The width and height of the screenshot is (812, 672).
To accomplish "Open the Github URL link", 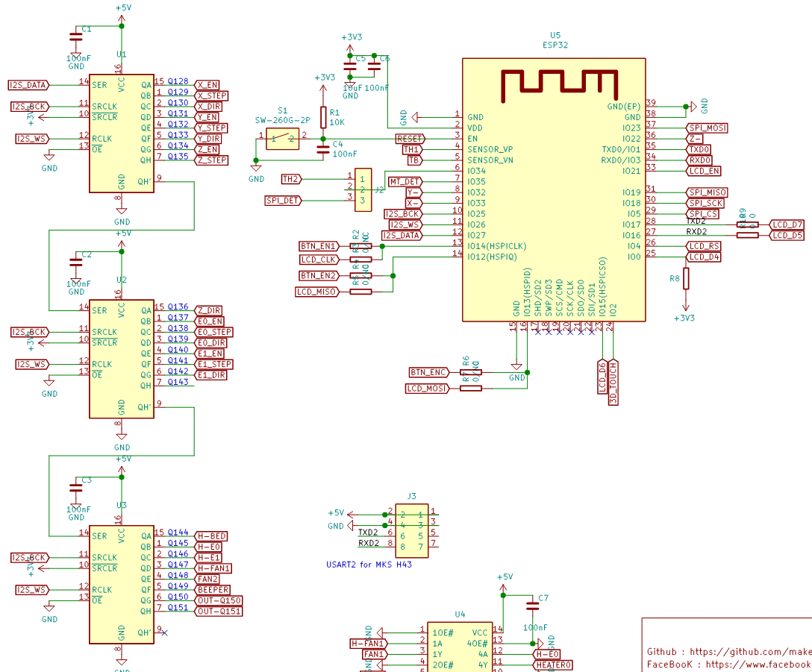I will tap(751, 652).
